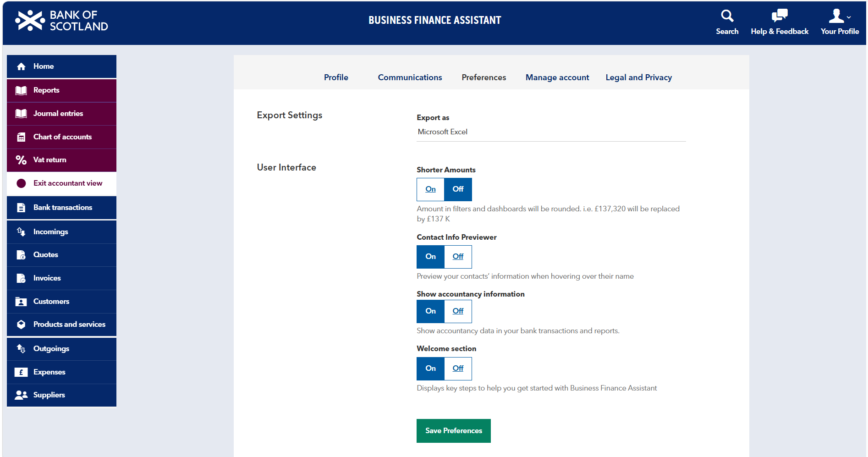This screenshot has height=457, width=868.
Task: Click the Suppliers people icon
Action: [x=21, y=395]
